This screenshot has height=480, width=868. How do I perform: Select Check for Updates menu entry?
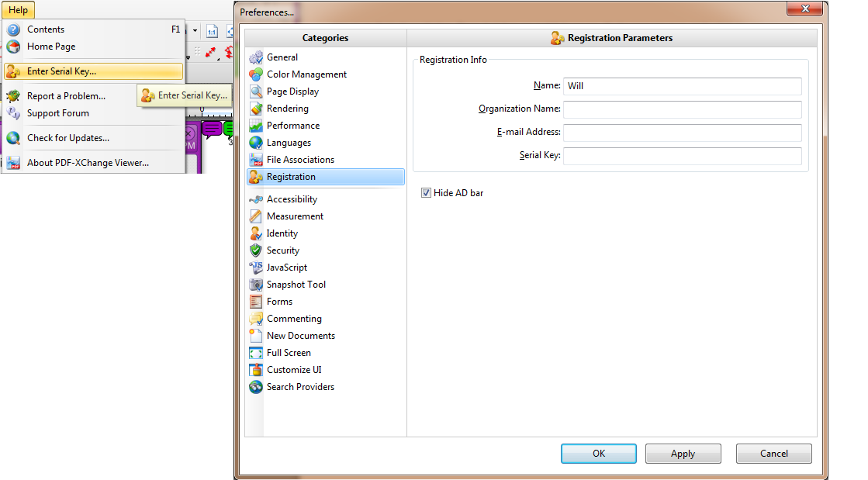(93, 138)
